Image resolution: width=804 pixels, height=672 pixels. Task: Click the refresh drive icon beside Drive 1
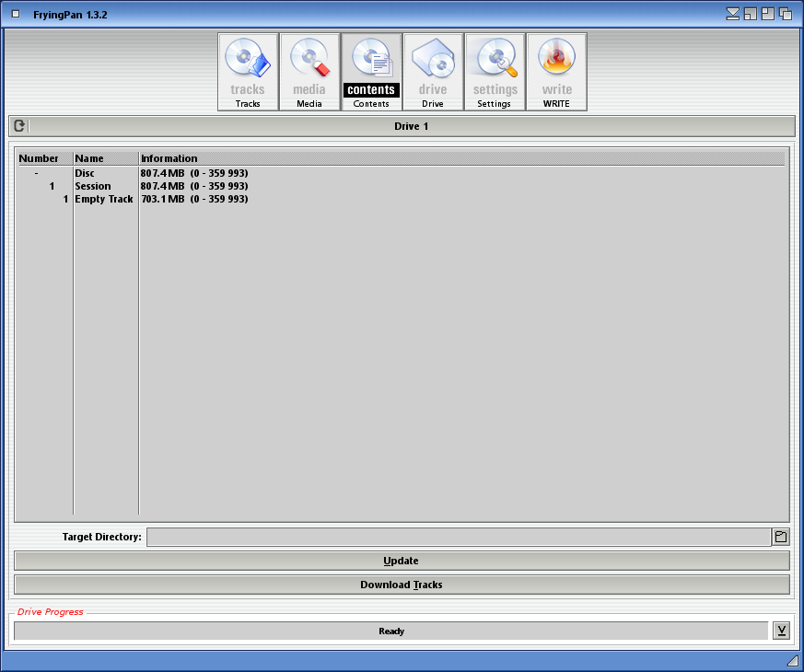coord(19,126)
